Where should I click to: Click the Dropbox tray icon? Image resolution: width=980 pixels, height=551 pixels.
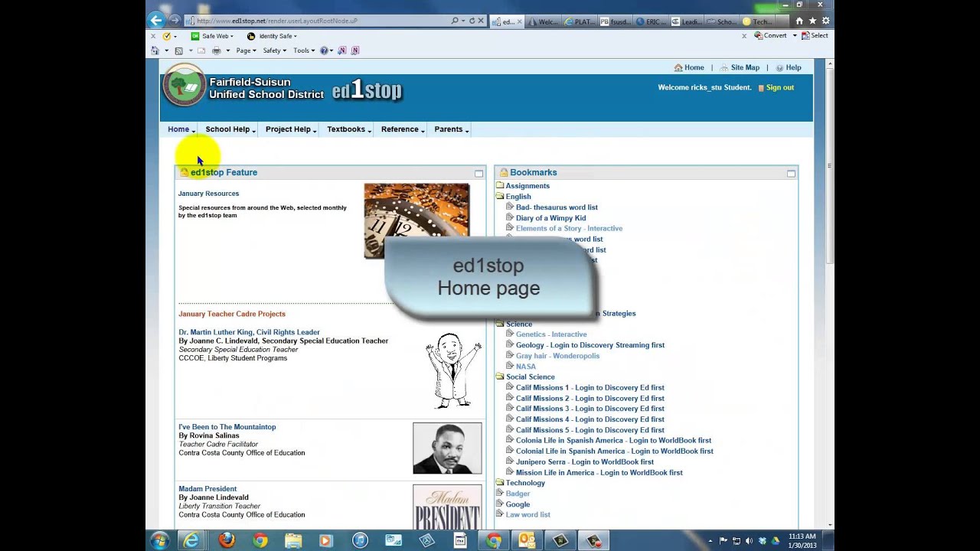[x=762, y=541]
